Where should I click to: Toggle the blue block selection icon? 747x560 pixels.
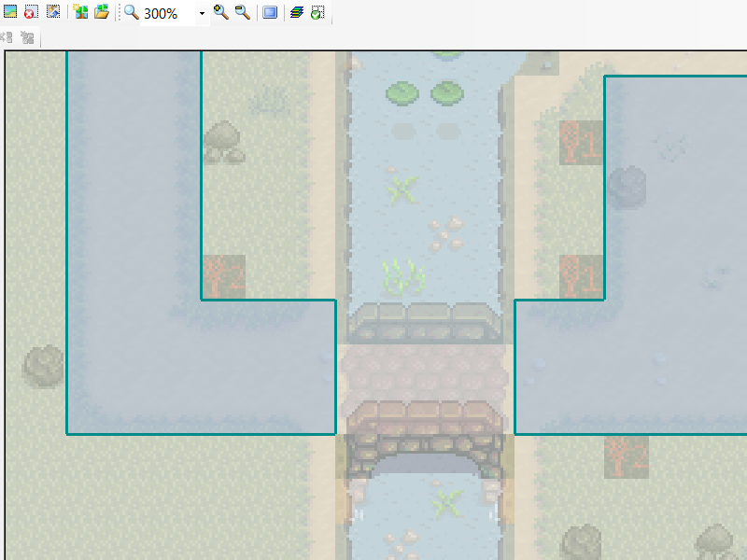click(x=268, y=13)
